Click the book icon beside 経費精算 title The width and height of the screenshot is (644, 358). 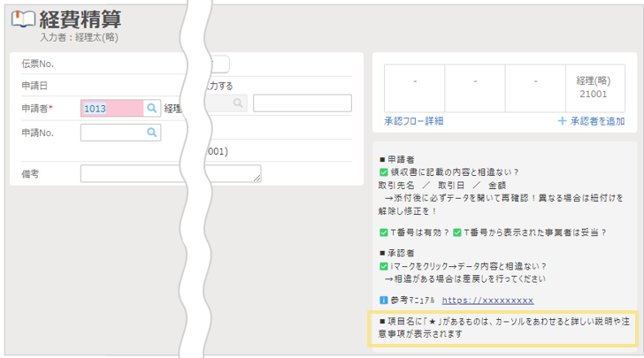(x=23, y=20)
